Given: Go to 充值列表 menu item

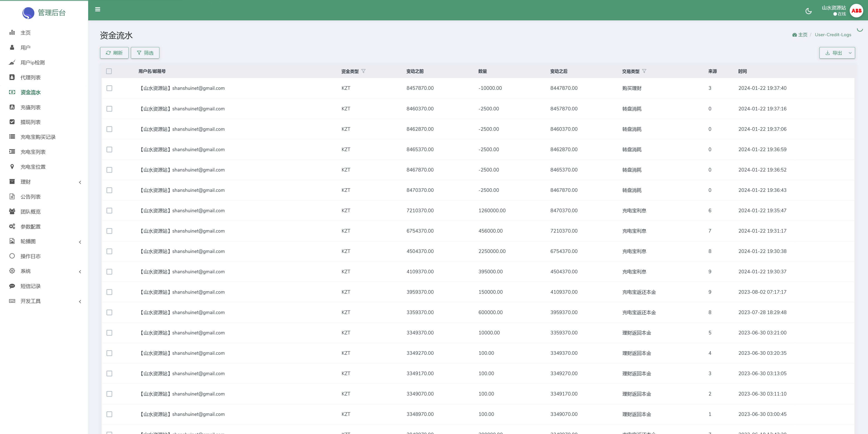Looking at the screenshot, I should tap(30, 107).
